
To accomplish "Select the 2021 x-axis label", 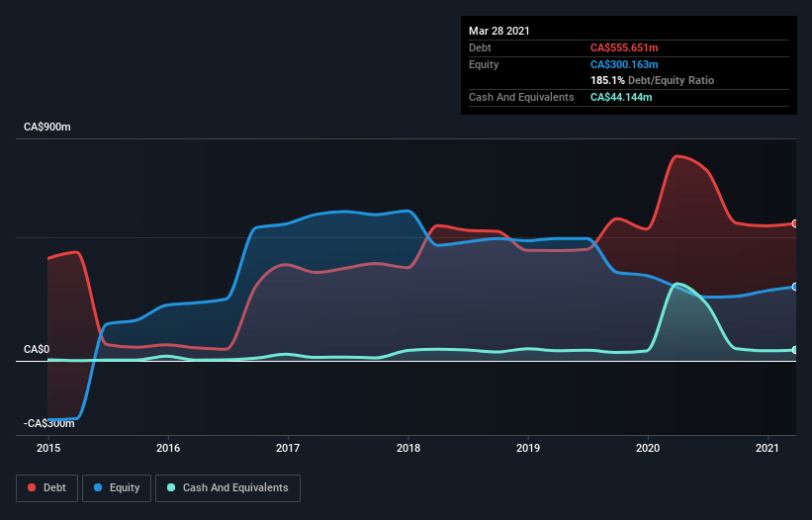I will pos(767,448).
